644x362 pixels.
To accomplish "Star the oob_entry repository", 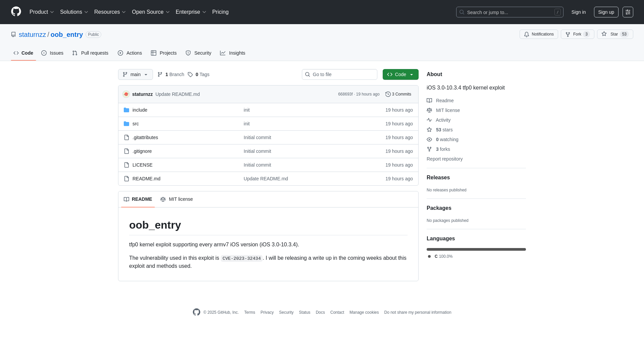I will (x=615, y=34).
